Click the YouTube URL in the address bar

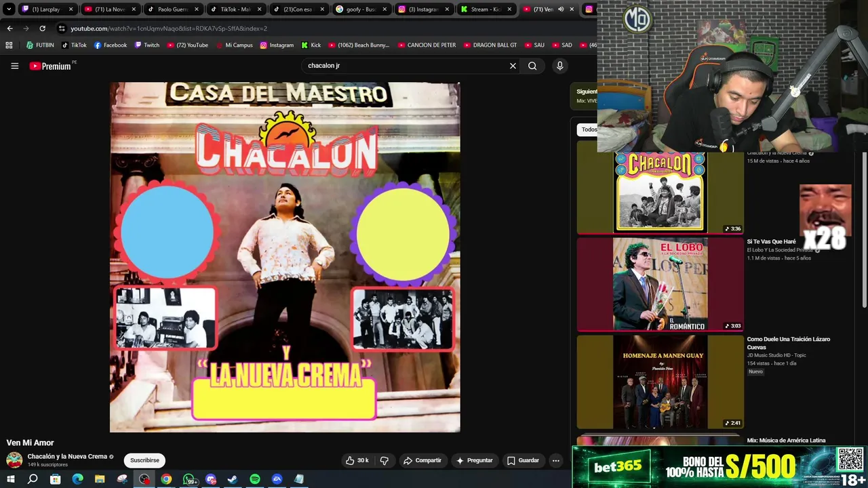[x=169, y=28]
